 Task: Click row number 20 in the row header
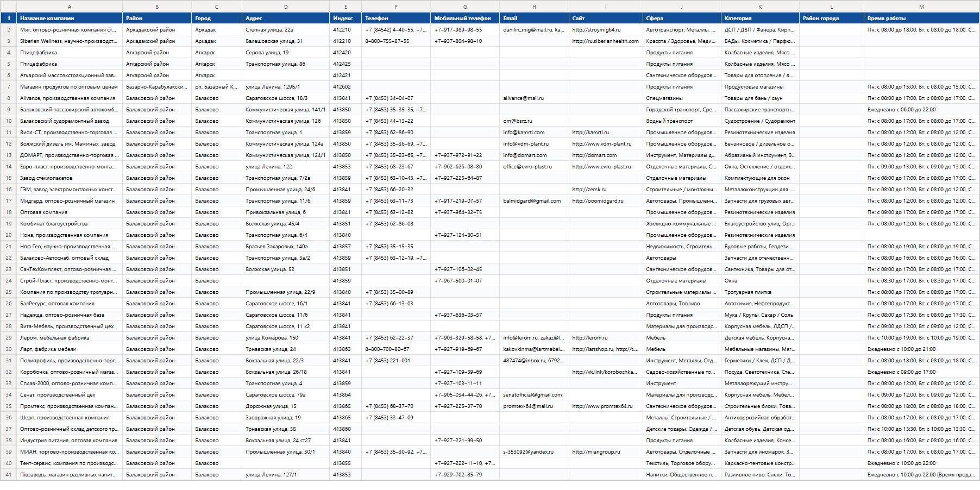(x=9, y=235)
